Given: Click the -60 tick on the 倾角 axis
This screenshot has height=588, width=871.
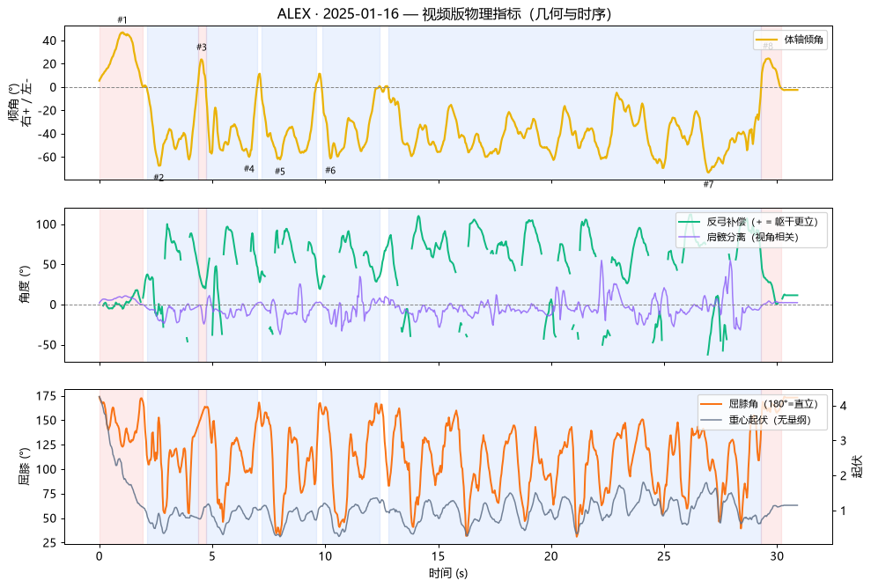Looking at the screenshot, I should [x=48, y=158].
